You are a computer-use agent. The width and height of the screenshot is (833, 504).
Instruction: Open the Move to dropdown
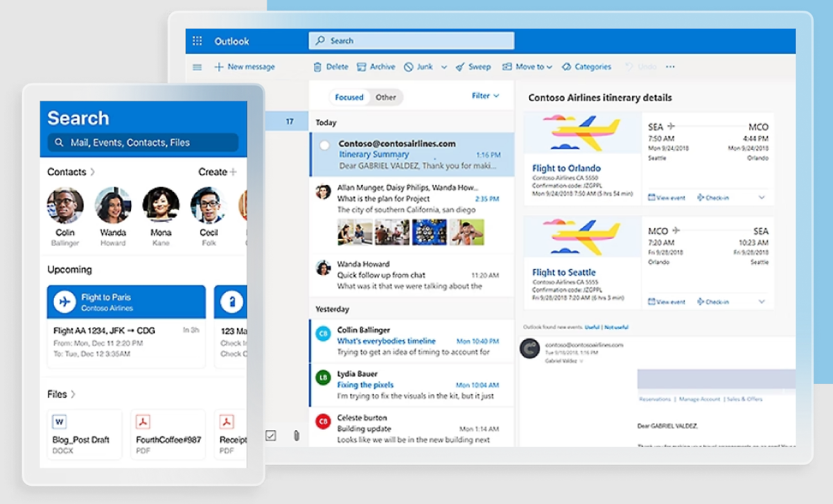click(x=527, y=67)
